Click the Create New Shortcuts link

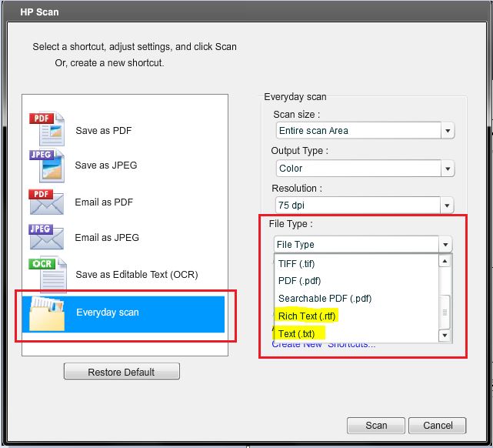324,345
